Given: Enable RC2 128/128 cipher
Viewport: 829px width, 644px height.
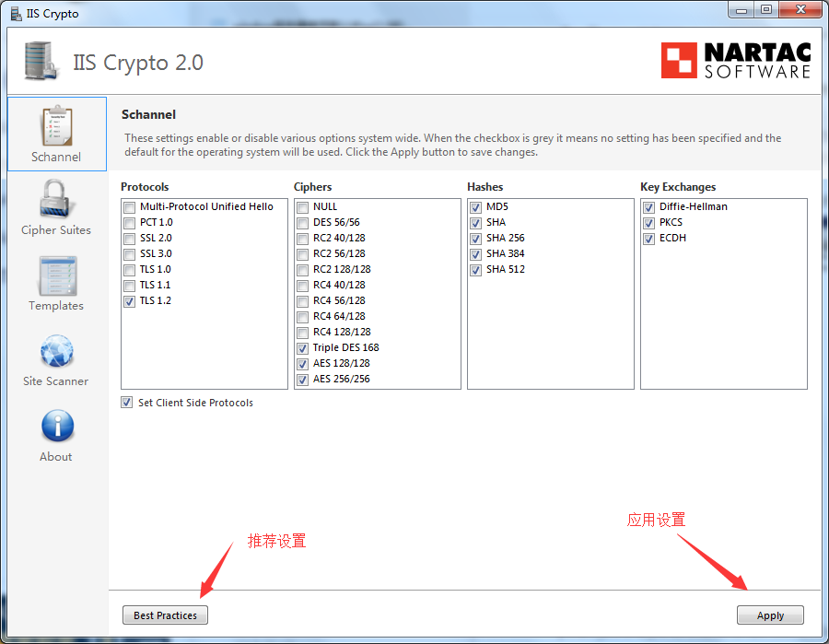Looking at the screenshot, I should pos(302,270).
